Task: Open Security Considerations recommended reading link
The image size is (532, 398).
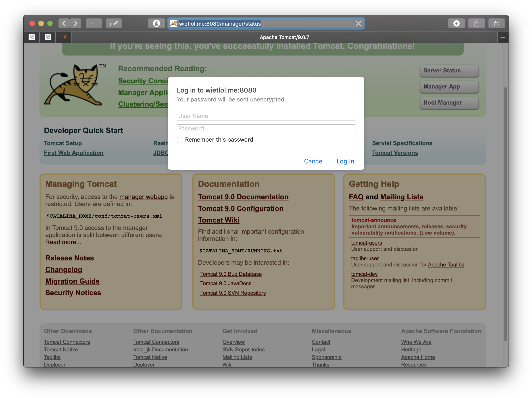Action: (143, 81)
